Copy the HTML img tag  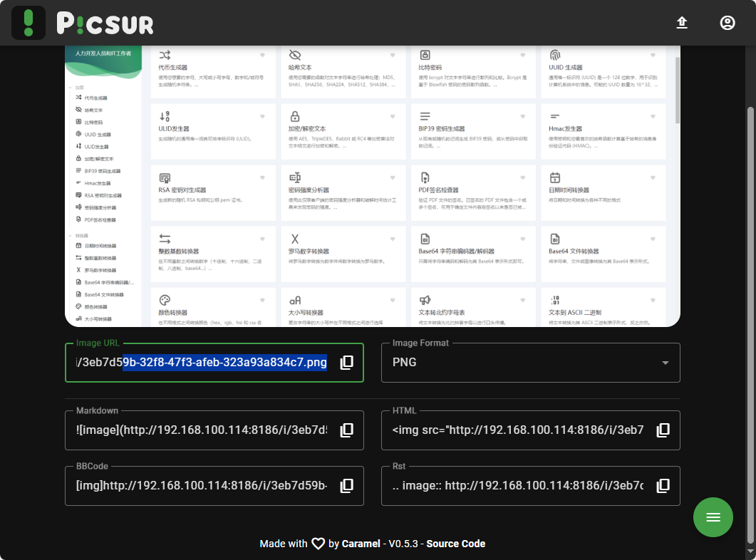(x=663, y=430)
